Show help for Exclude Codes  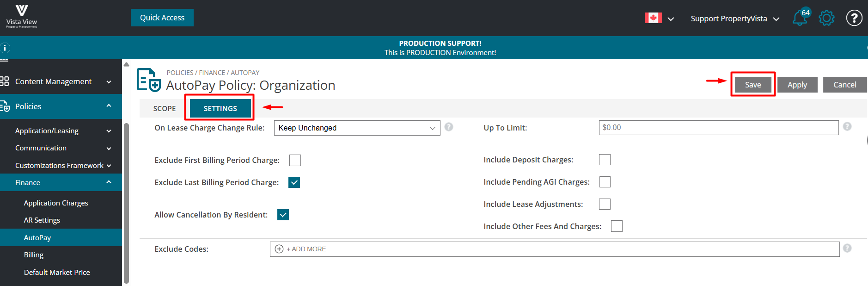coord(847,248)
